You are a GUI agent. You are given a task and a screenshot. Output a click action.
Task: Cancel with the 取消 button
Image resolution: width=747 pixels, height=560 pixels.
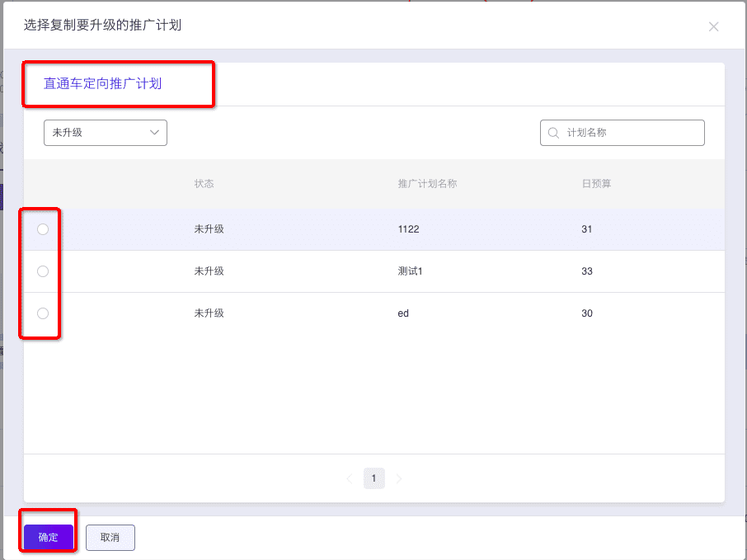point(110,537)
